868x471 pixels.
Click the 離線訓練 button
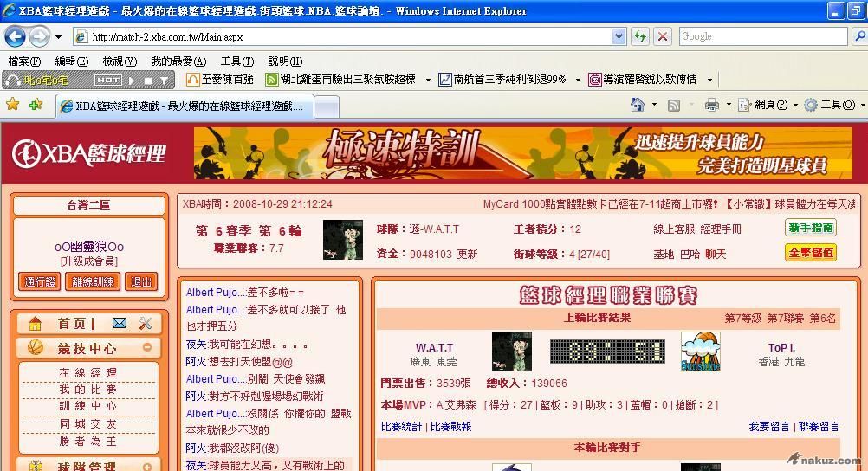(x=93, y=281)
